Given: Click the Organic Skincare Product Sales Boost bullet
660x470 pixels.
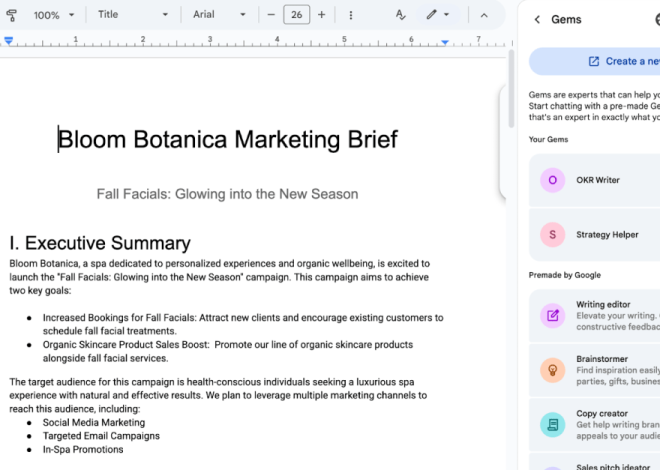Looking at the screenshot, I should click(228, 351).
